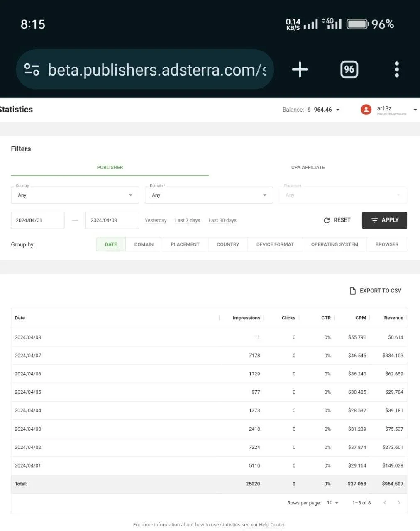Viewport: 420px width, 531px height.
Task: Switch to the PUBLISHER tab
Action: 110,168
